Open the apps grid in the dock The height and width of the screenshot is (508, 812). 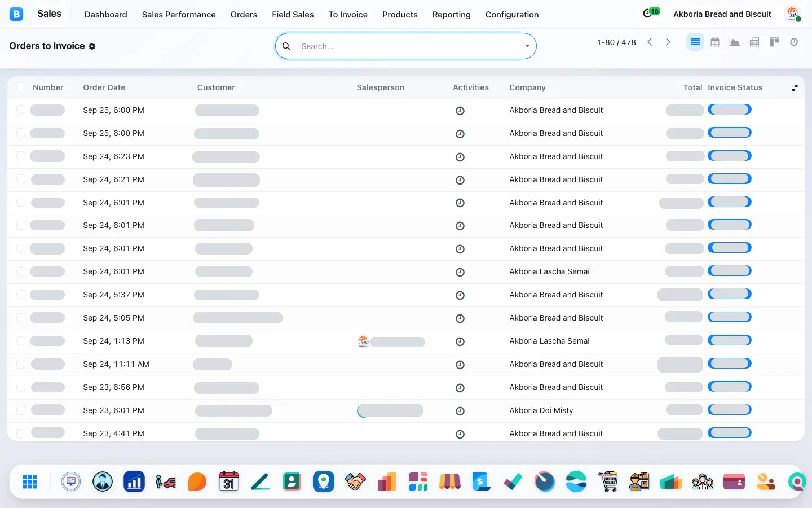click(30, 481)
